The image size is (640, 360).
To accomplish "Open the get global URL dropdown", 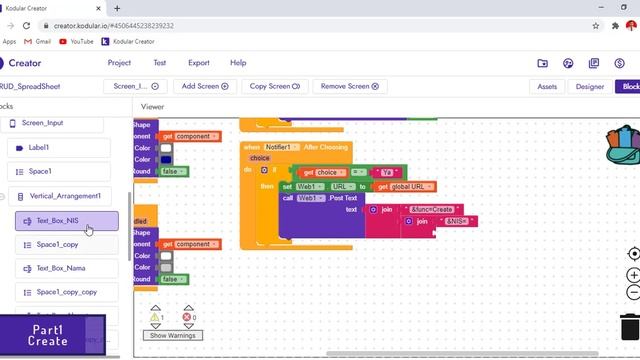I will [x=411, y=187].
